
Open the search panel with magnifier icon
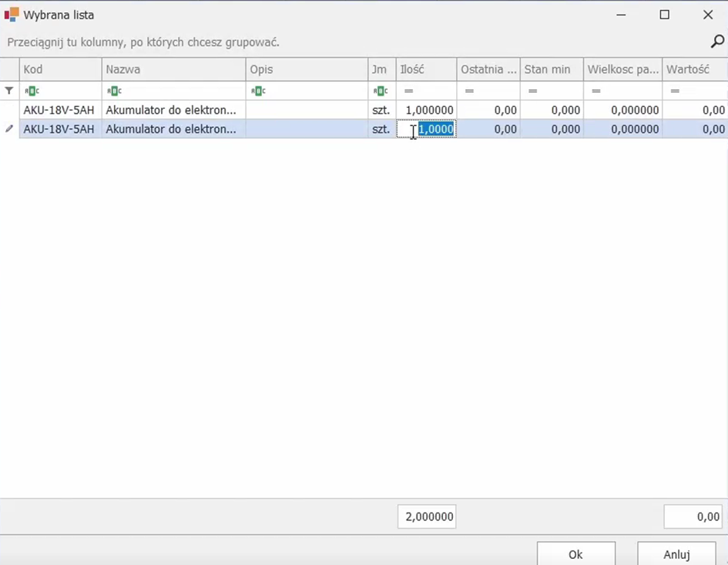pos(716,42)
